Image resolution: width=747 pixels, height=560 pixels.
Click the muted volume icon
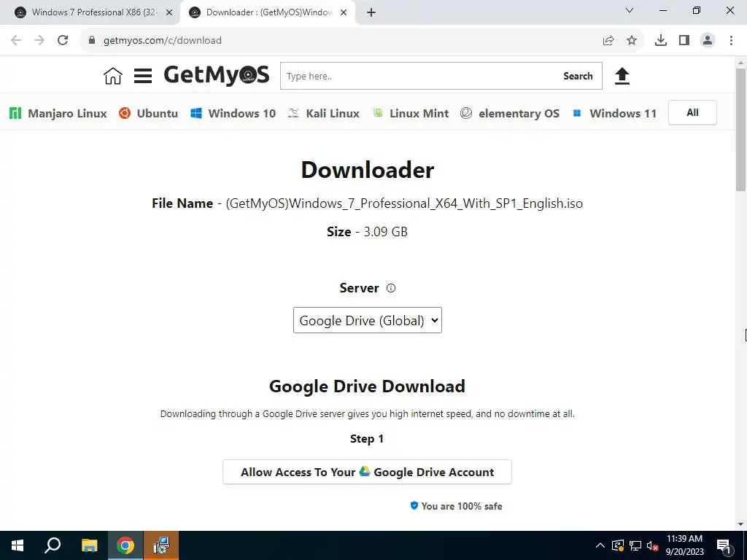652,545
